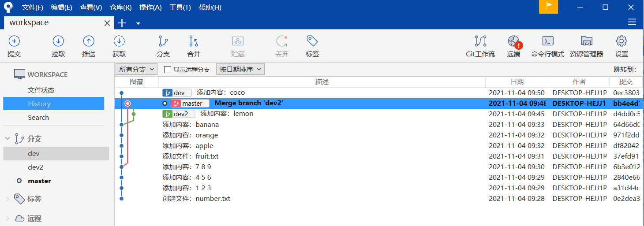Screen dimensions: 644x226
Task: Select commit 添加文件：fruit.txt
Action: pyautogui.click(x=378, y=156)
